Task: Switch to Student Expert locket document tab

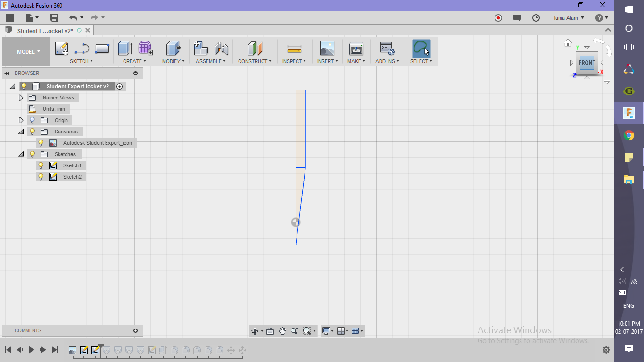Action: 45,31
